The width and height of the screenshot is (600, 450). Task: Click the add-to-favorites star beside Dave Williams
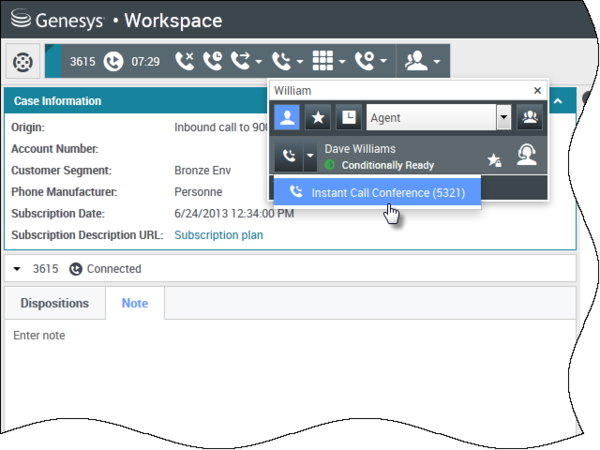click(494, 159)
